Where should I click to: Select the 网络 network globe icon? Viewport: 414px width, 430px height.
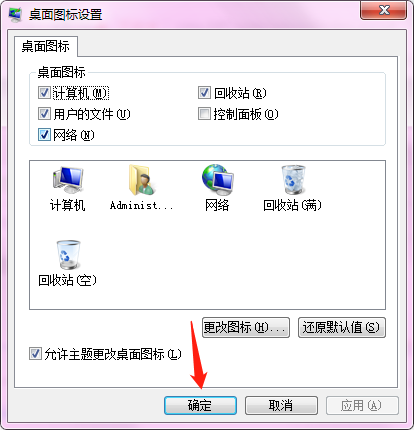(217, 180)
